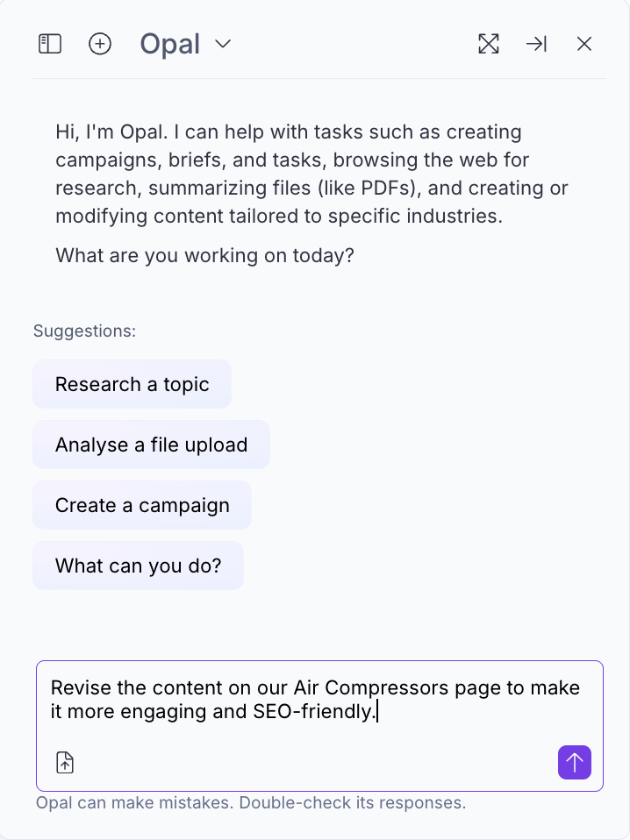Image resolution: width=630 pixels, height=840 pixels.
Task: Click the chevron next to Opal
Action: 223,44
